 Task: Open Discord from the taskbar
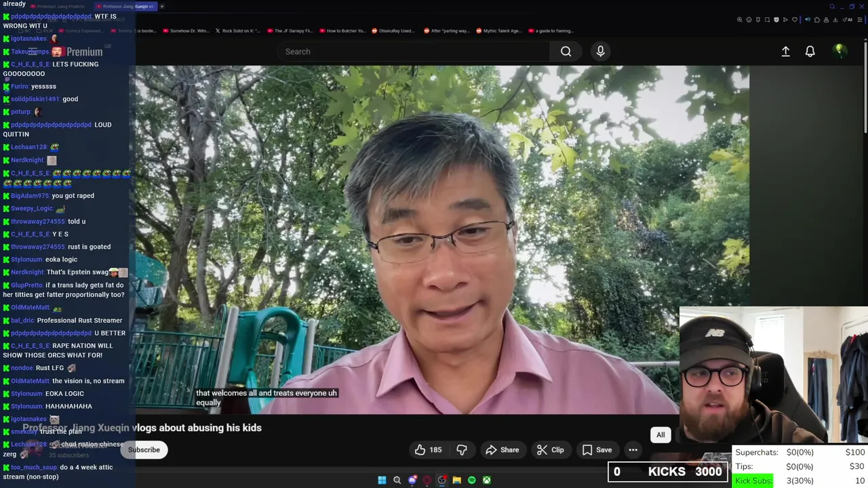(x=412, y=480)
